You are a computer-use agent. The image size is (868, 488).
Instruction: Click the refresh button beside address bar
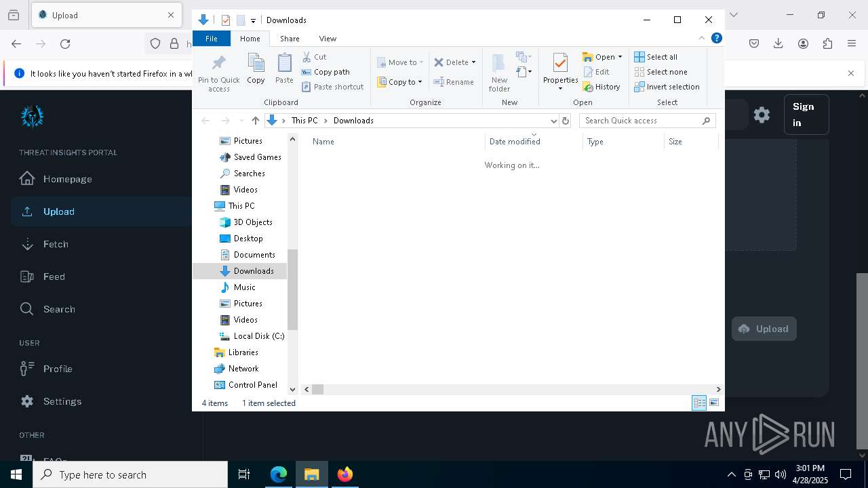click(x=566, y=121)
